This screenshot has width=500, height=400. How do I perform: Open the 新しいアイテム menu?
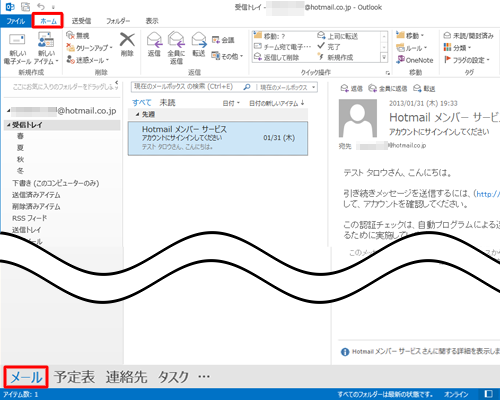[46, 49]
